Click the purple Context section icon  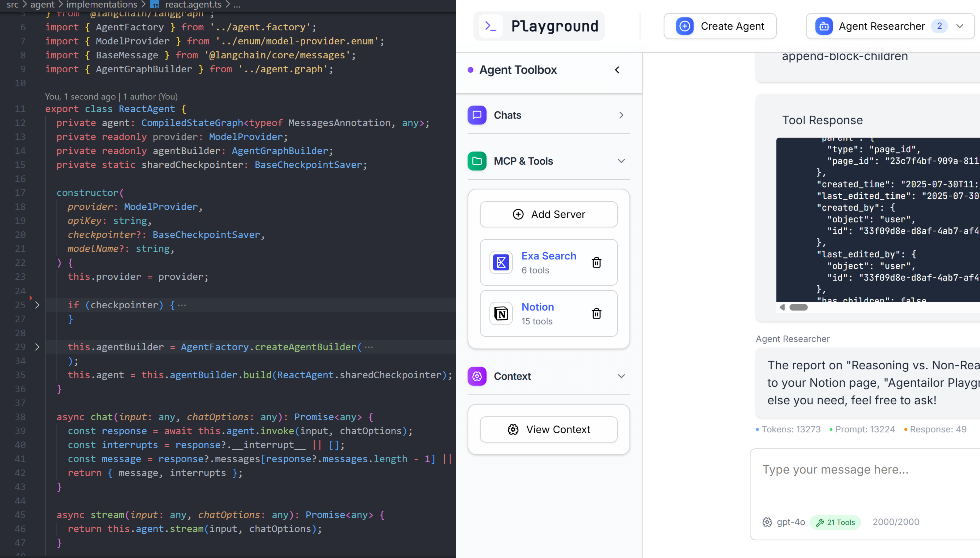coord(477,376)
